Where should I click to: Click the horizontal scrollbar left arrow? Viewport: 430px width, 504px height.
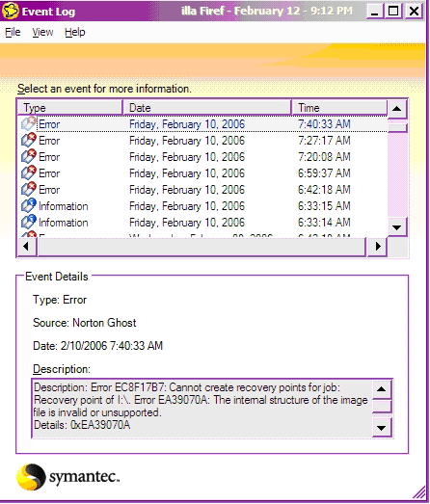[27, 247]
